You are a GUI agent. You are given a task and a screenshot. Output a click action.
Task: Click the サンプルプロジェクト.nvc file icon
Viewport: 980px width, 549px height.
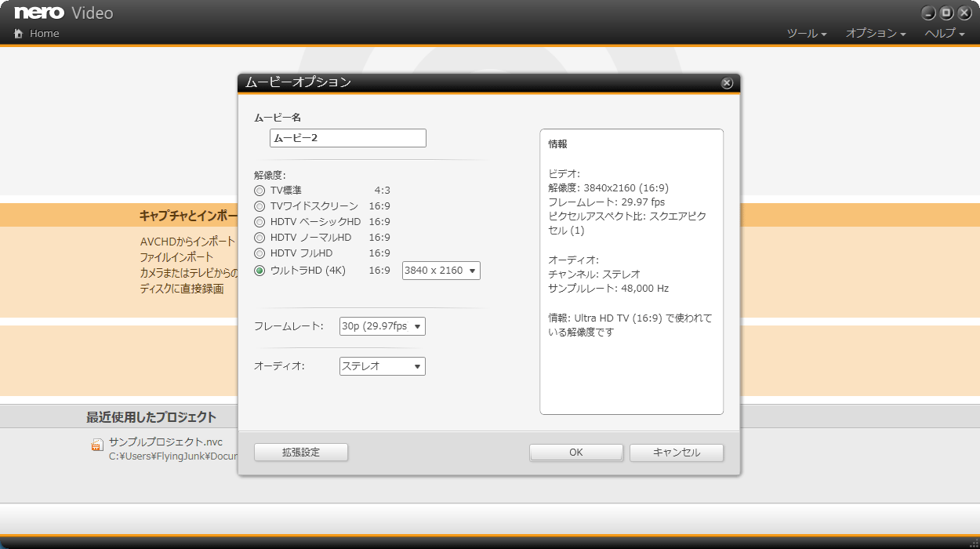click(x=97, y=445)
